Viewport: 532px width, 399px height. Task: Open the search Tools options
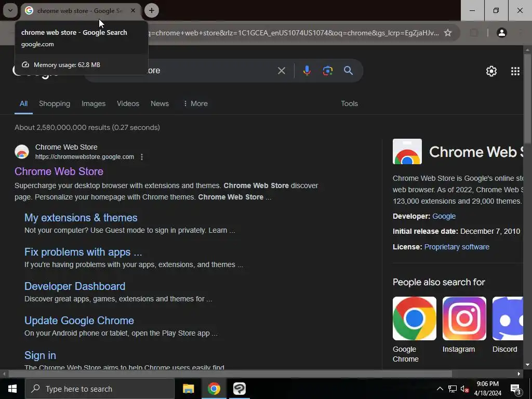click(x=349, y=104)
